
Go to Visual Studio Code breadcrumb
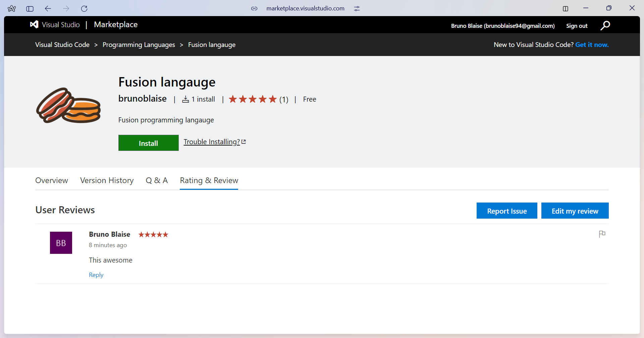(62, 45)
